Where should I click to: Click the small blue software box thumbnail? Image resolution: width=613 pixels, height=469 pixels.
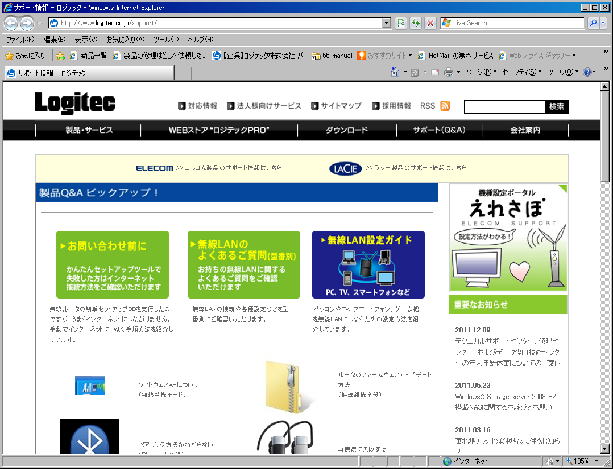(90, 385)
